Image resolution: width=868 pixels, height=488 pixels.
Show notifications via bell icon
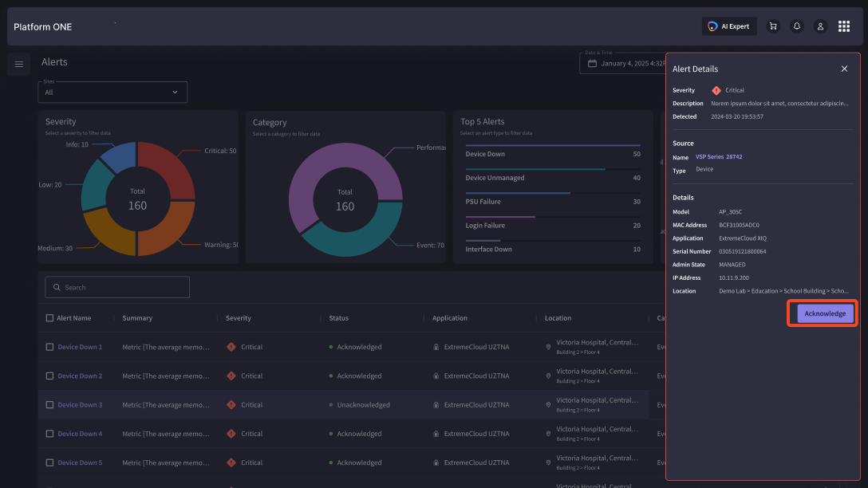[796, 26]
